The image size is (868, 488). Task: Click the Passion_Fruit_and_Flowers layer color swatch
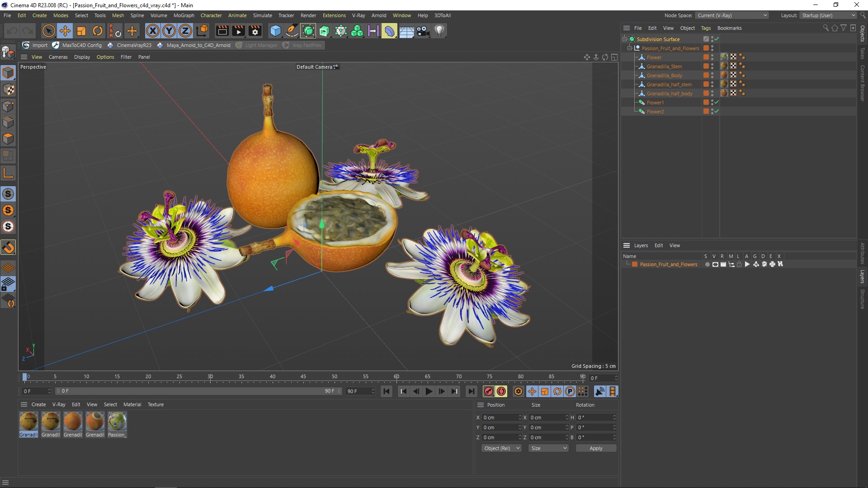tap(635, 264)
